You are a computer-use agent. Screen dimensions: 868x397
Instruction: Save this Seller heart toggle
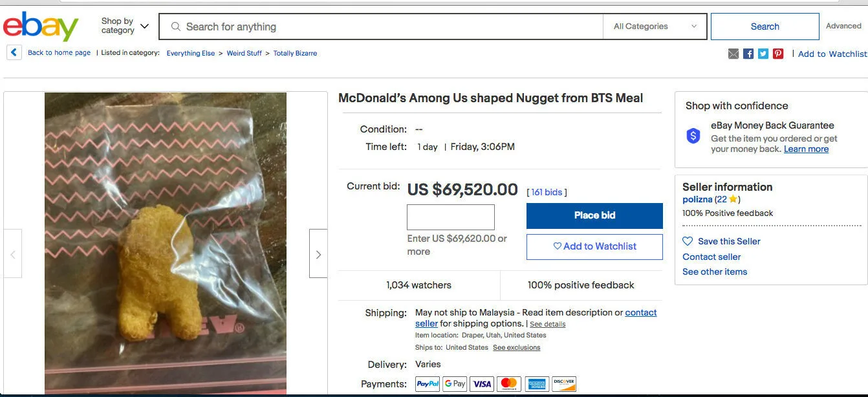coord(688,241)
